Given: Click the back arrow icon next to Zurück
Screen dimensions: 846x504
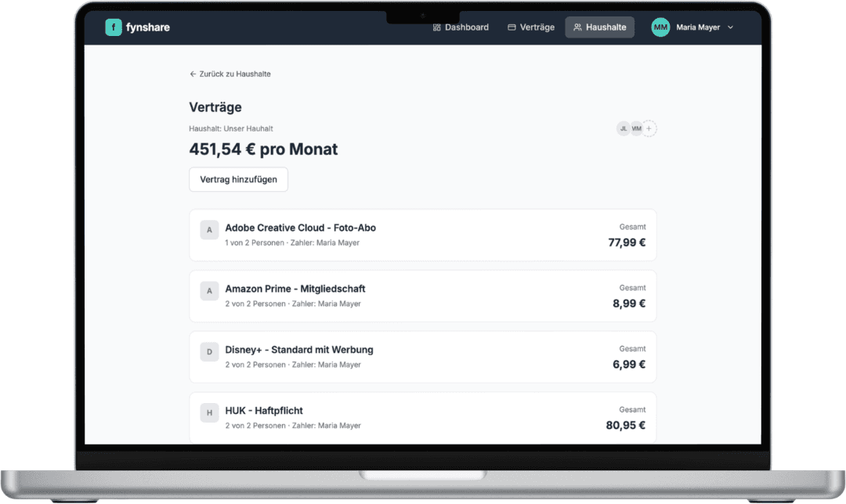Looking at the screenshot, I should pyautogui.click(x=192, y=74).
